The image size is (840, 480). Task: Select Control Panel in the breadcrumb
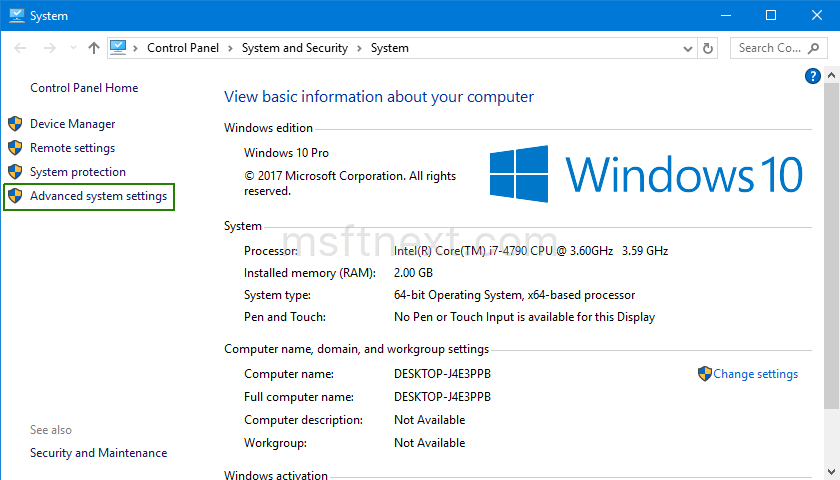pos(183,48)
